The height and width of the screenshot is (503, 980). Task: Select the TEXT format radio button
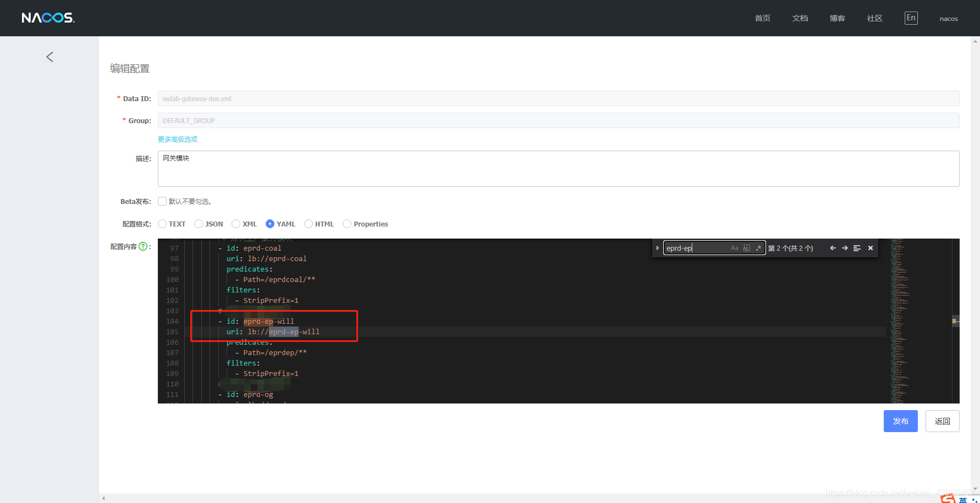(162, 224)
